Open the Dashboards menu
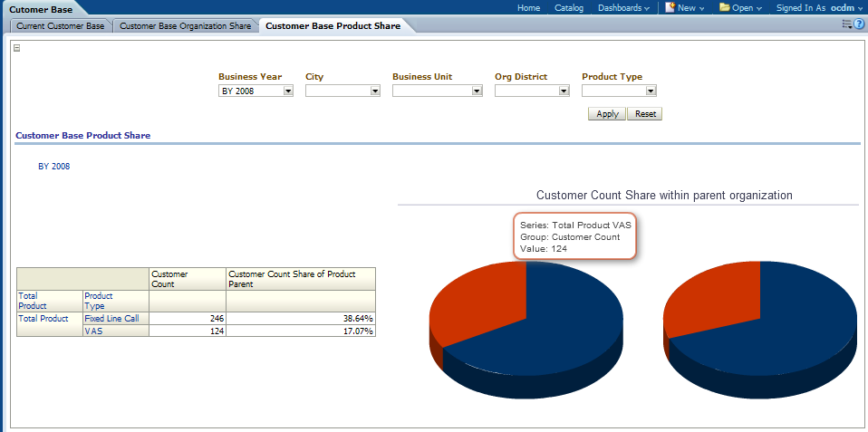The image size is (868, 432). [624, 8]
